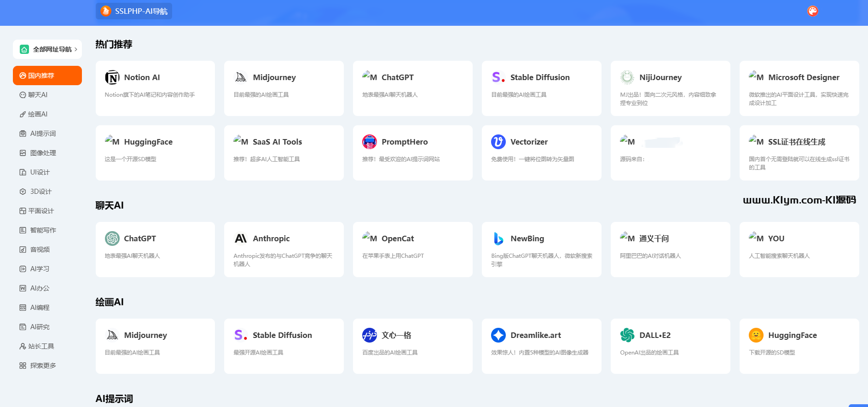This screenshot has height=407, width=868.
Task: Click the PromptHero avatar icon
Action: (x=370, y=142)
